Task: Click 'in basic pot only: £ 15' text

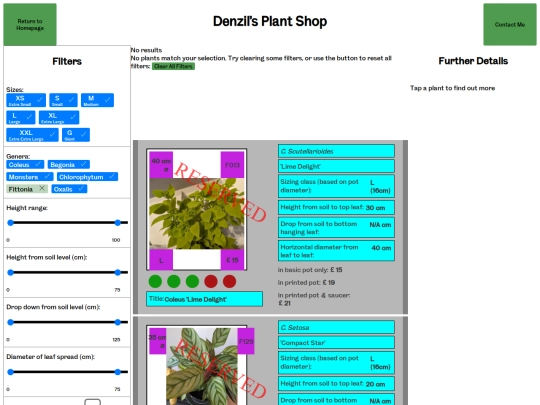Action: coord(310,270)
